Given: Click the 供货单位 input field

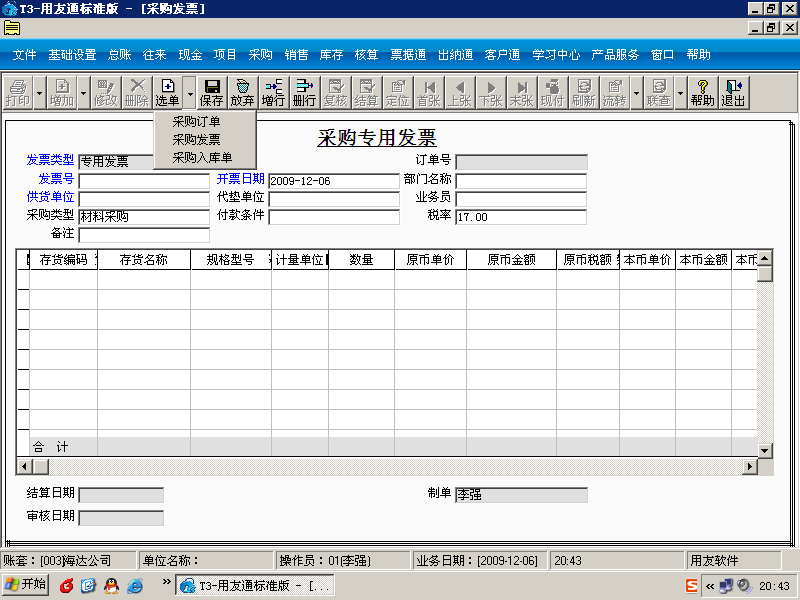Looking at the screenshot, I should click(x=144, y=199).
